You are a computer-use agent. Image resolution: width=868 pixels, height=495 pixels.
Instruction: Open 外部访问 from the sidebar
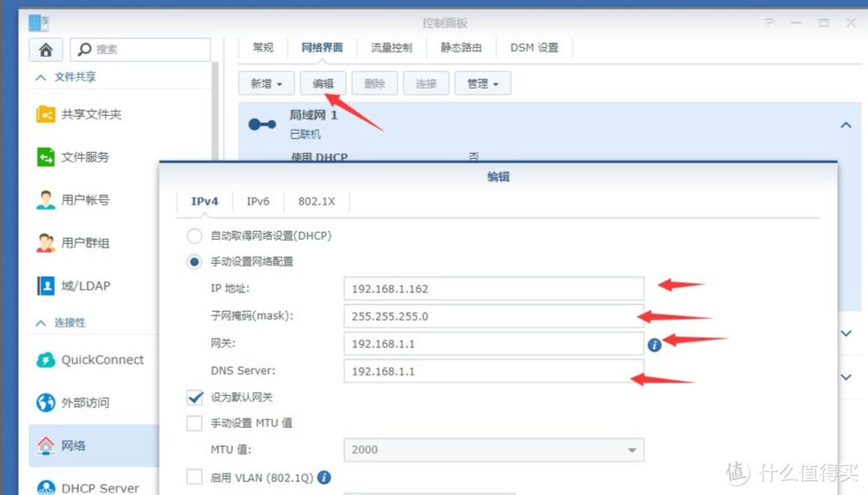tap(46, 402)
